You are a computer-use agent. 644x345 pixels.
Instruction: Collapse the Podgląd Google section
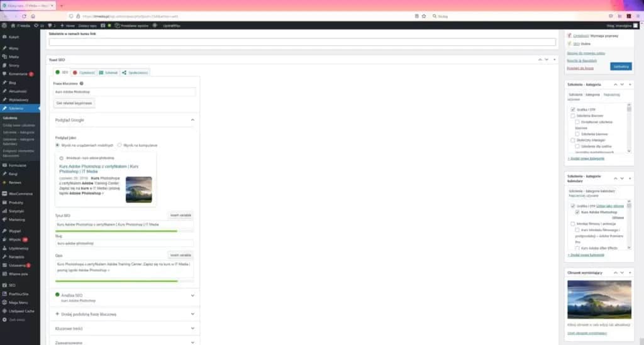[x=192, y=119]
